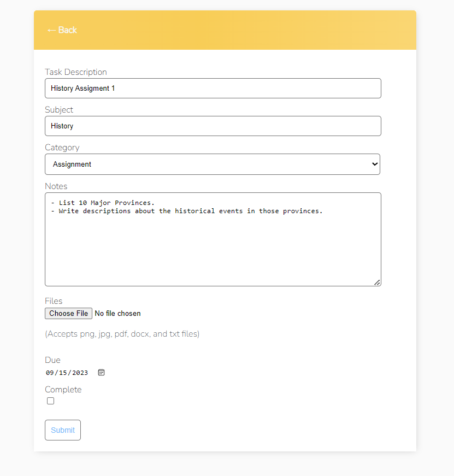The image size is (454, 476).
Task: Click the Submit button
Action: coord(62,430)
